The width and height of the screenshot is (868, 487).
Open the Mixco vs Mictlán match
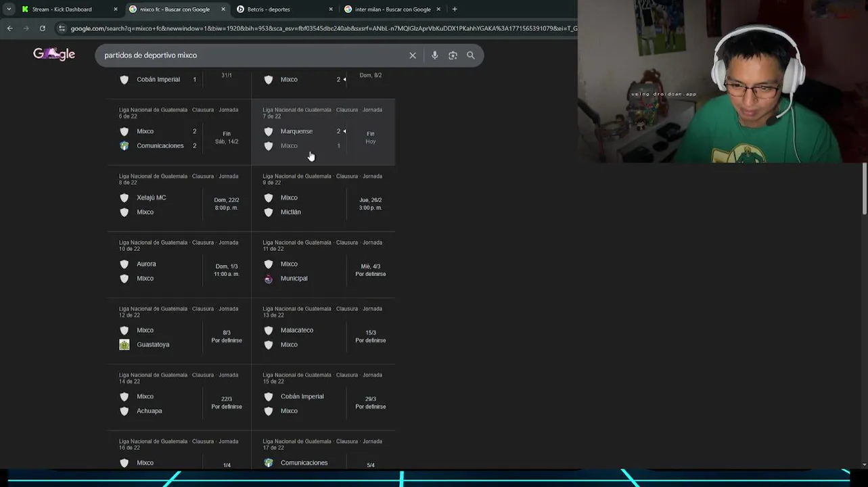point(323,198)
